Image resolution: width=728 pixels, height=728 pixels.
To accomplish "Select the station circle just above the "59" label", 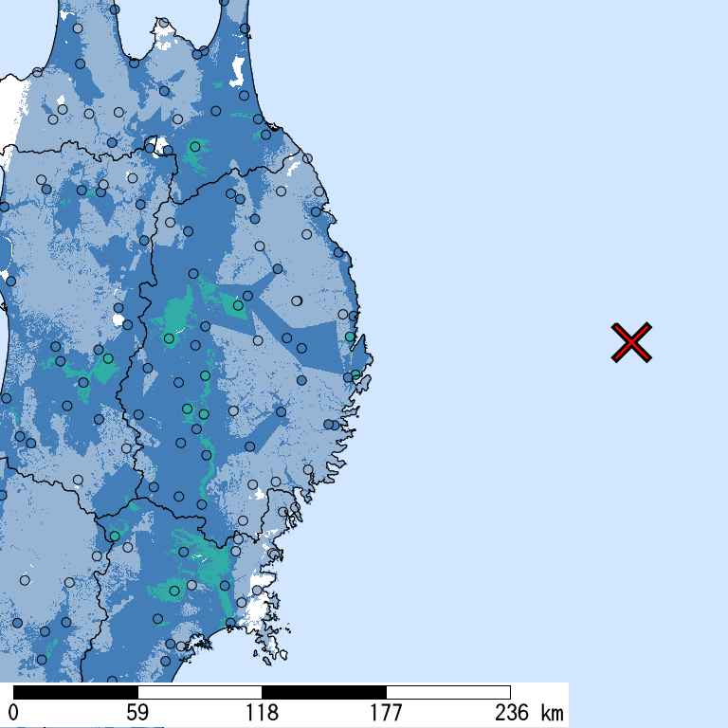I will coord(112,681).
